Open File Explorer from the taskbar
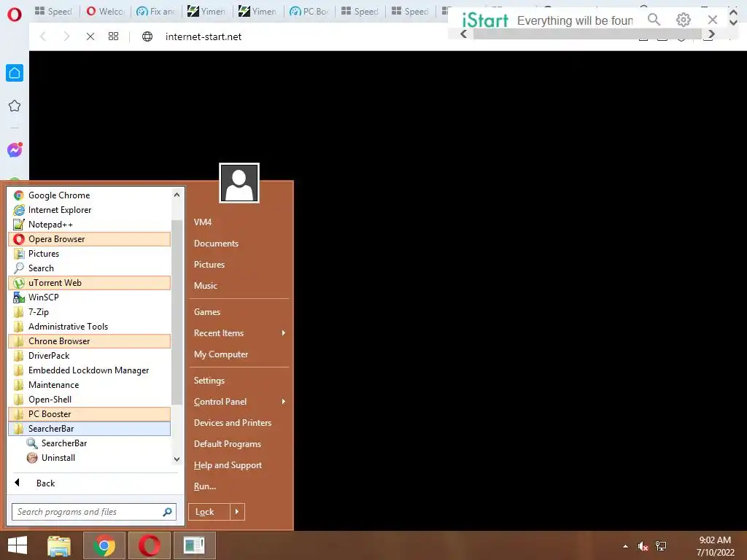The width and height of the screenshot is (747, 560). click(59, 545)
